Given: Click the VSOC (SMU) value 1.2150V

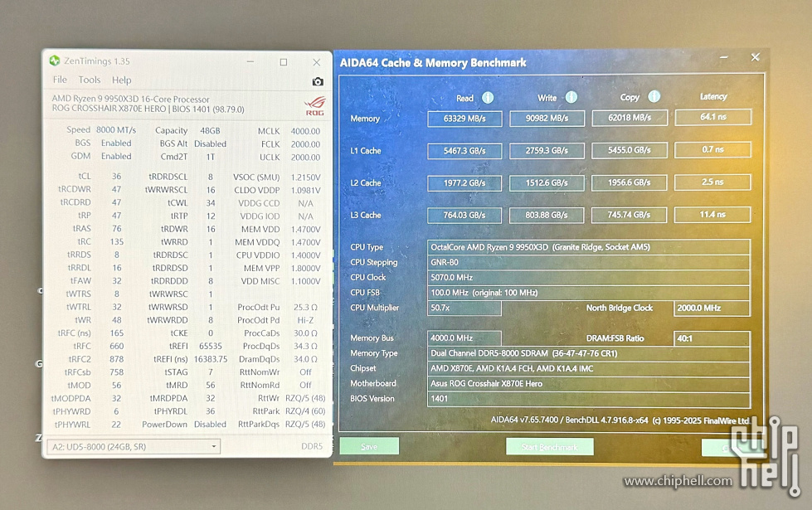Looking at the screenshot, I should click(x=305, y=177).
